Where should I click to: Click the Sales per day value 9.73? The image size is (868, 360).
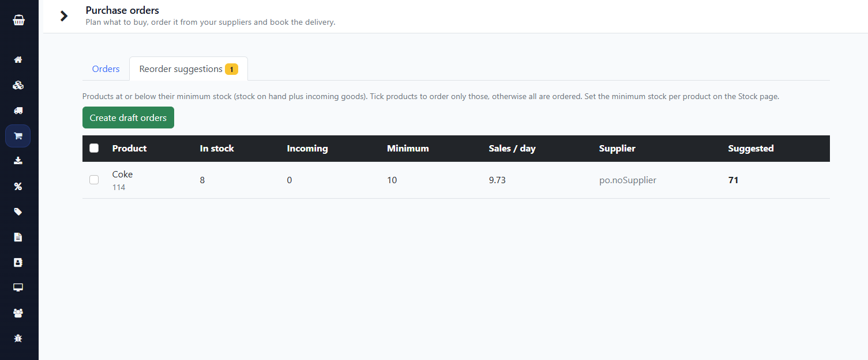pos(497,180)
